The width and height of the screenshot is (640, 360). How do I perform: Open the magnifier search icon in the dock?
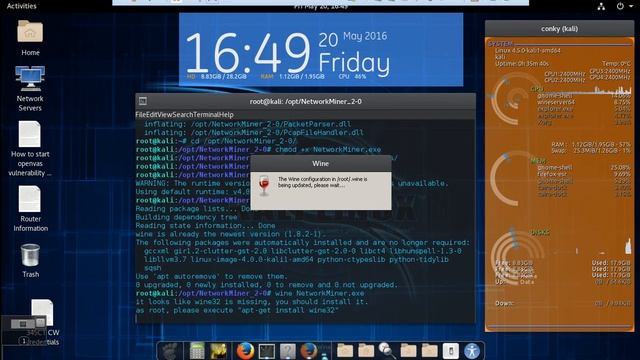[386, 350]
